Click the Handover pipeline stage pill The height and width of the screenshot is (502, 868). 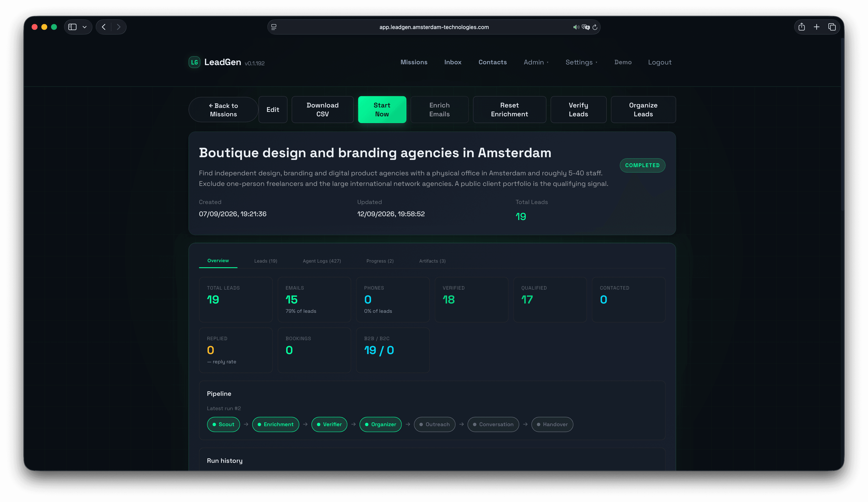552,424
